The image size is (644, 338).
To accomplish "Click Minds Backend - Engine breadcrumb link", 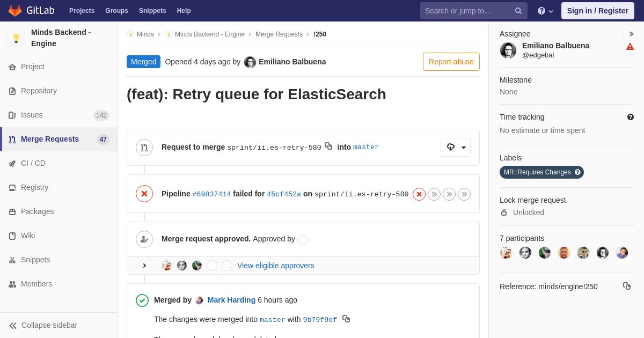I will [209, 34].
